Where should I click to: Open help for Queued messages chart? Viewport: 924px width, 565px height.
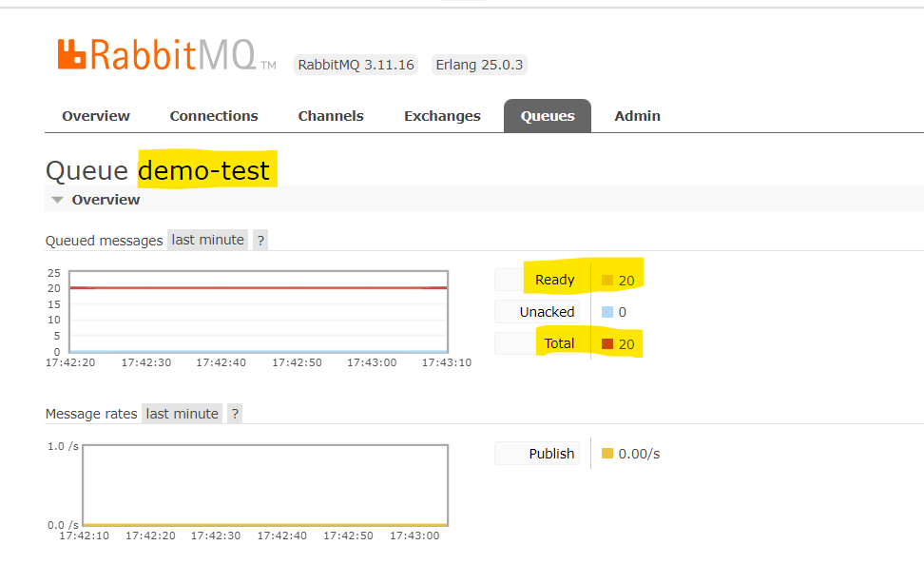[260, 240]
